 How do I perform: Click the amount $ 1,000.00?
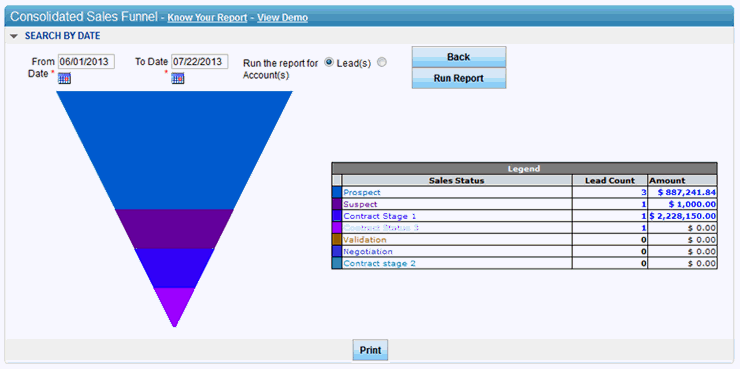click(x=692, y=204)
